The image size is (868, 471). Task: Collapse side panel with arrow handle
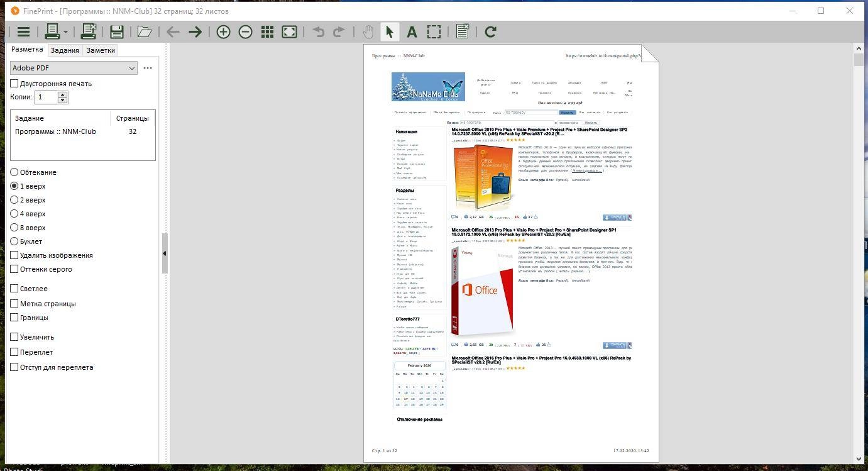pos(165,253)
